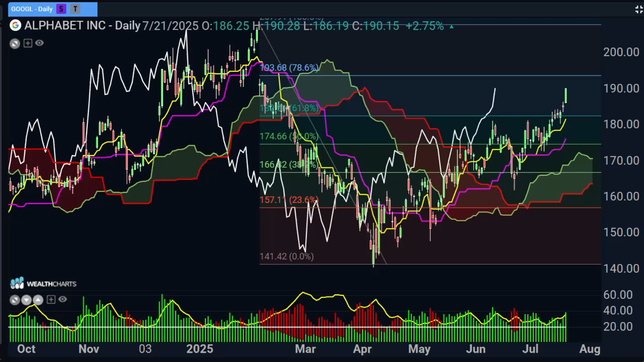Click the Nov label on the time axis
This screenshot has height=362, width=644.
(x=89, y=349)
